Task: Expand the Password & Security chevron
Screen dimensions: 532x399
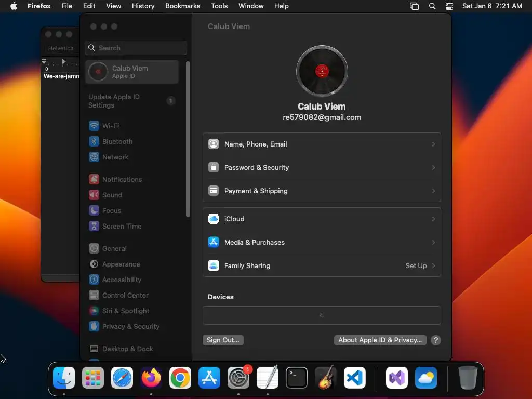Action: coord(433,168)
